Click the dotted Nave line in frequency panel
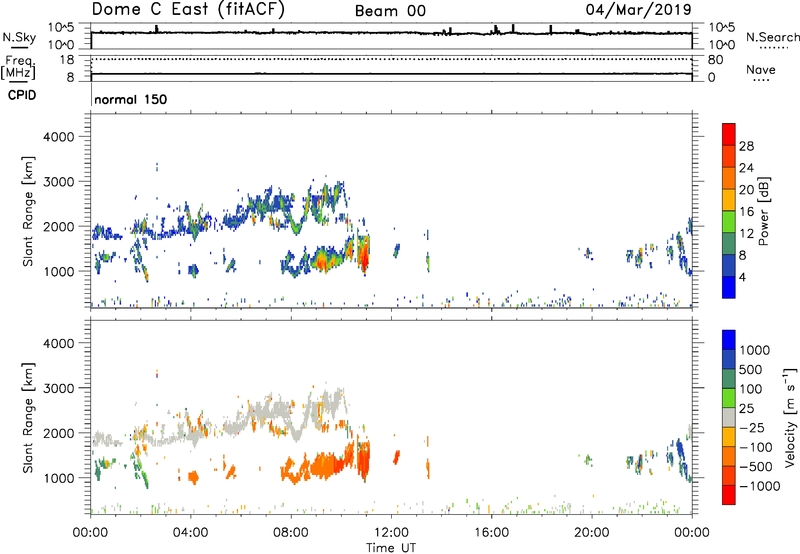Viewport: 800px width, 554px height. [x=391, y=59]
